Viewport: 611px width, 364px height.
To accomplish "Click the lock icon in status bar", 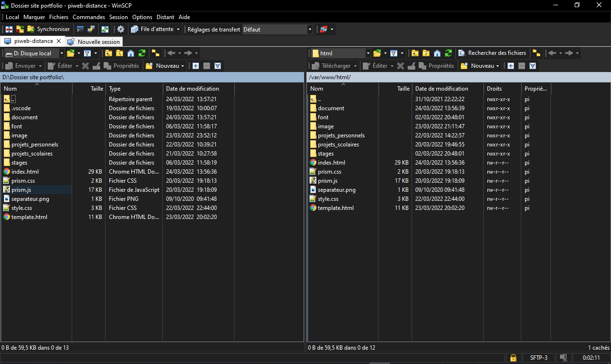I will (513, 357).
